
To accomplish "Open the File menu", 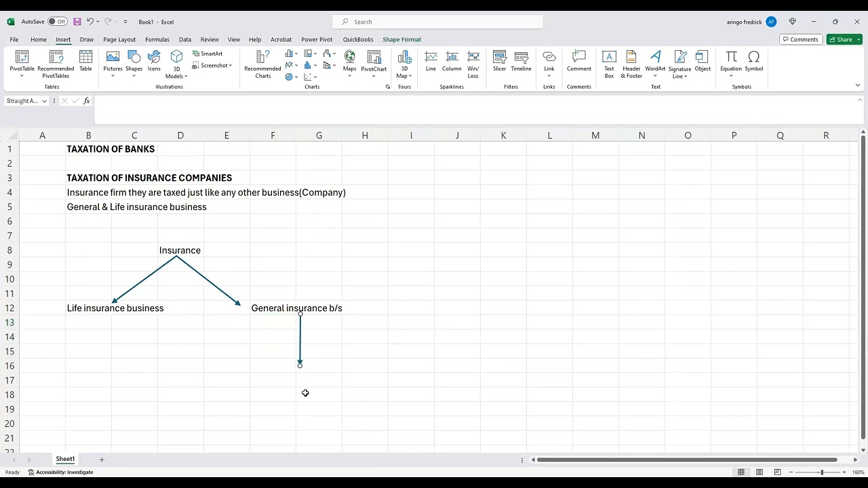I will click(14, 39).
